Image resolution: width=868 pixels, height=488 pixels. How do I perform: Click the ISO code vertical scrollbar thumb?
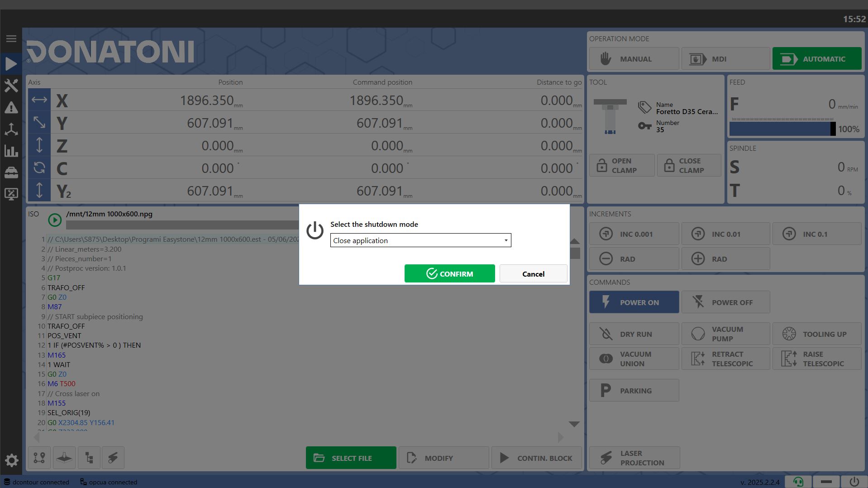[x=575, y=253]
